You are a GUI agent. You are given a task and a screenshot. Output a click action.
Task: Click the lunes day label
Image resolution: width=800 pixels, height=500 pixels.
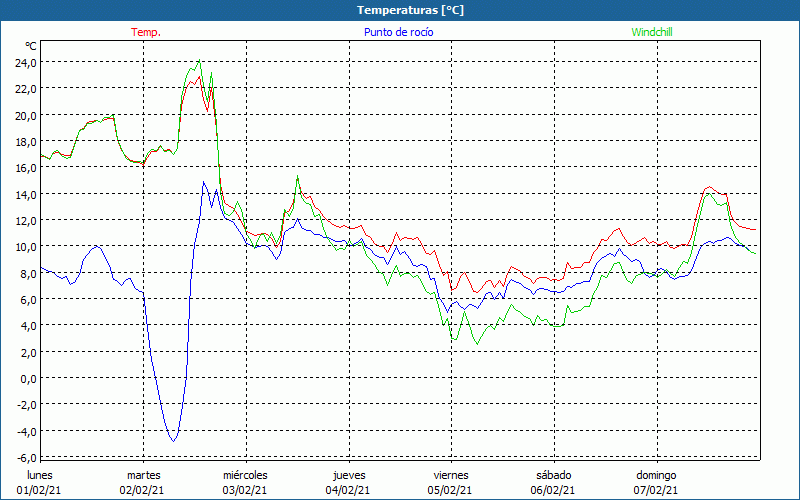click(40, 475)
